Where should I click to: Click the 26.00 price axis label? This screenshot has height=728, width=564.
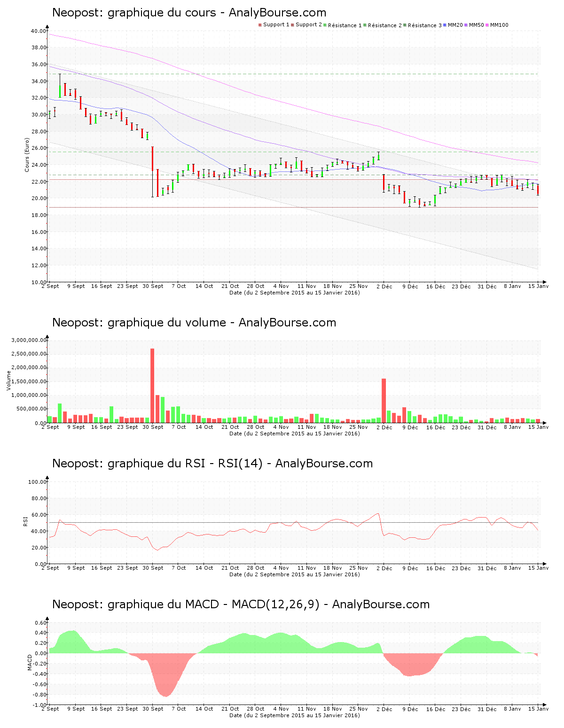[x=39, y=148]
